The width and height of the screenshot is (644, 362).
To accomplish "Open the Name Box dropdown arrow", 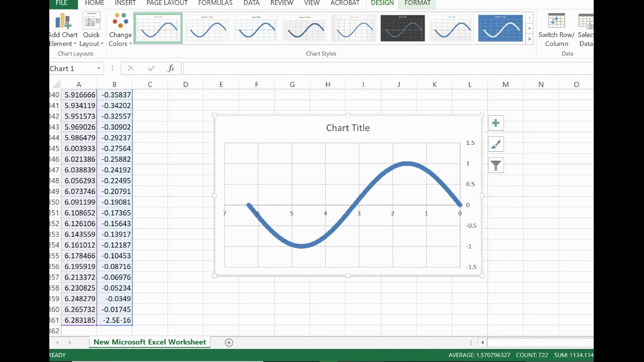I will tap(99, 68).
